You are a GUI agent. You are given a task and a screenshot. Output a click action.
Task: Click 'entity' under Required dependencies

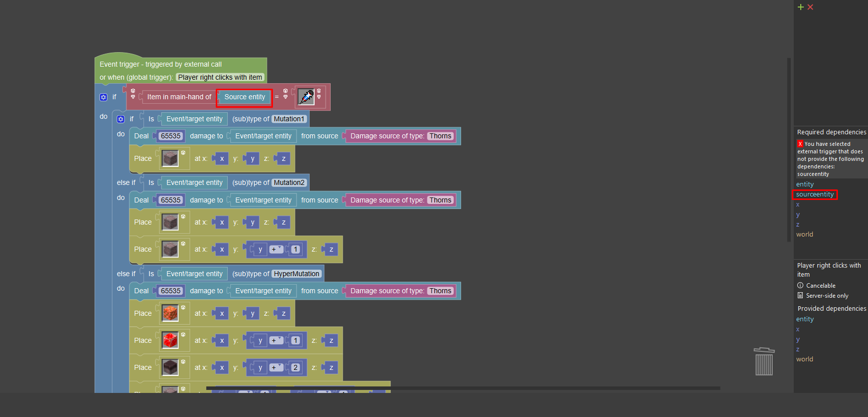click(805, 184)
